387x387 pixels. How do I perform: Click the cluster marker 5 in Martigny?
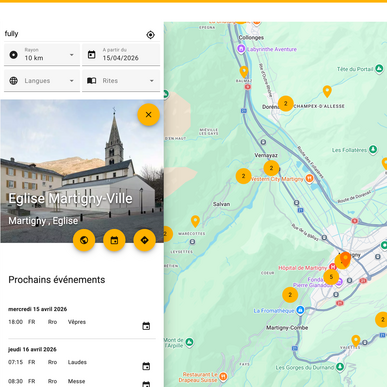[331, 277]
